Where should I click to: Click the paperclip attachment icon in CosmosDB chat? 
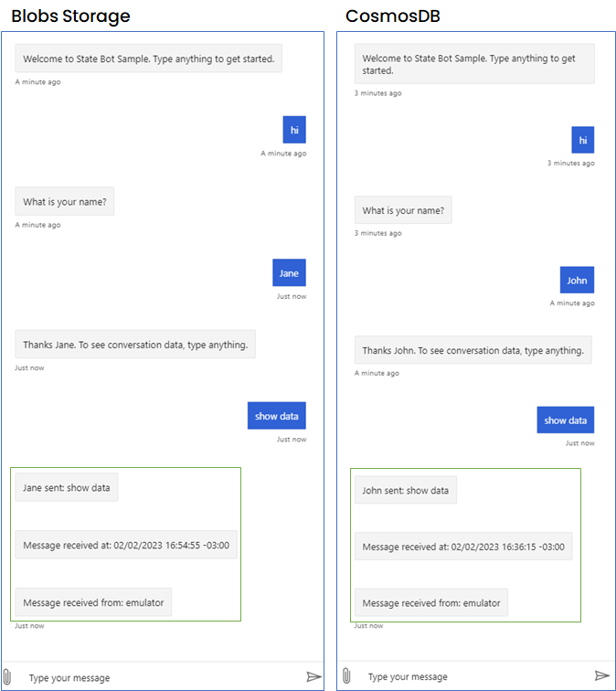(x=346, y=675)
